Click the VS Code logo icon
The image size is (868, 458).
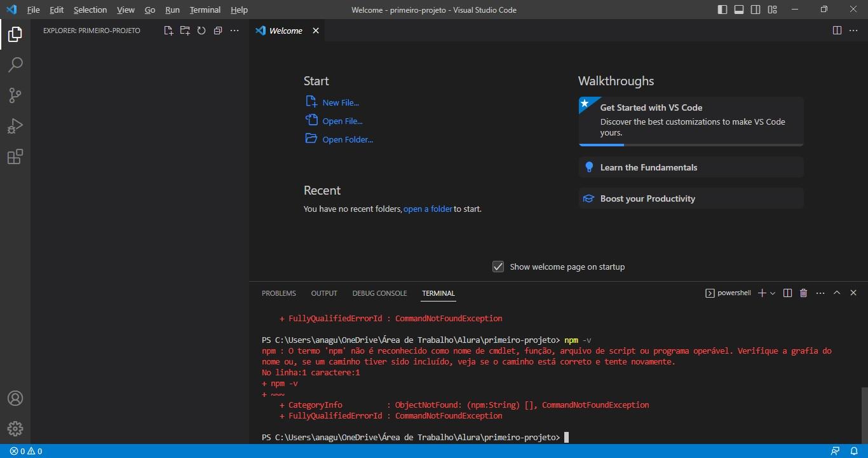pyautogui.click(x=11, y=10)
